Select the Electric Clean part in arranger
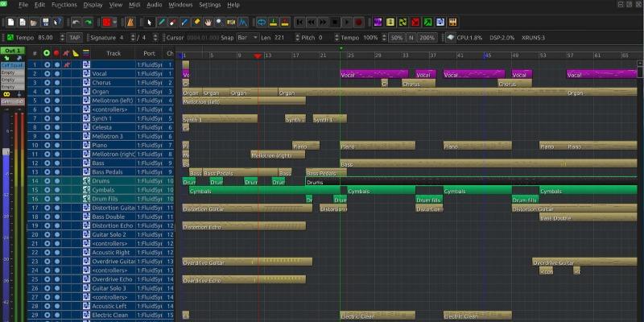The height and width of the screenshot is (322, 644). [377, 316]
